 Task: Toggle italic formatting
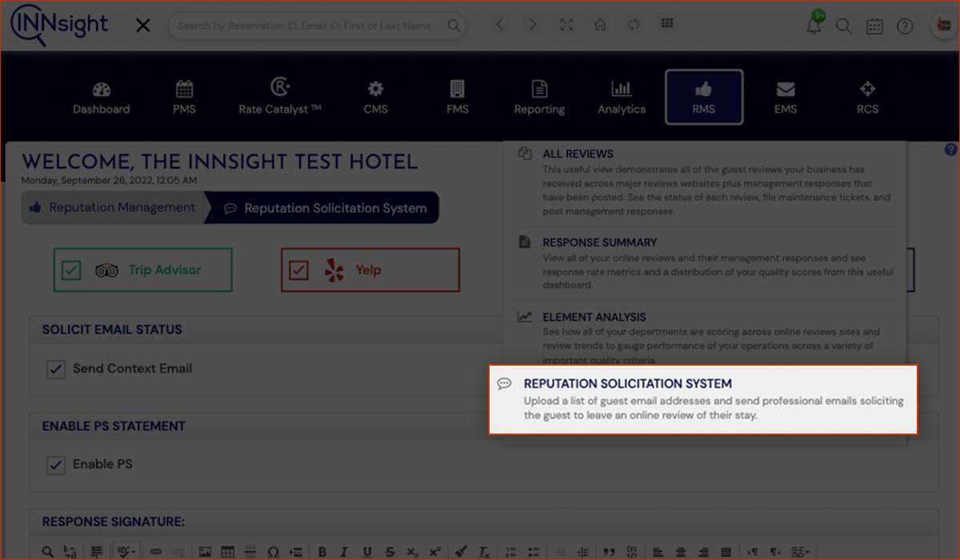344,551
